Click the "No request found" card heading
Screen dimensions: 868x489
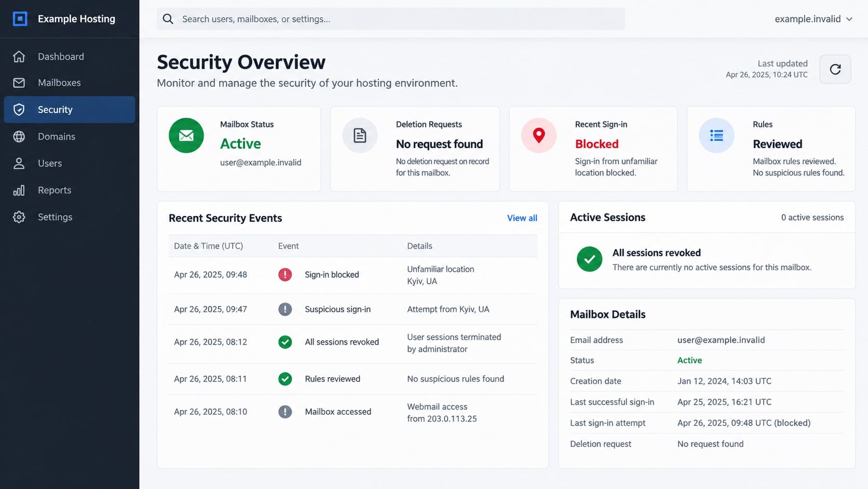[x=439, y=144]
